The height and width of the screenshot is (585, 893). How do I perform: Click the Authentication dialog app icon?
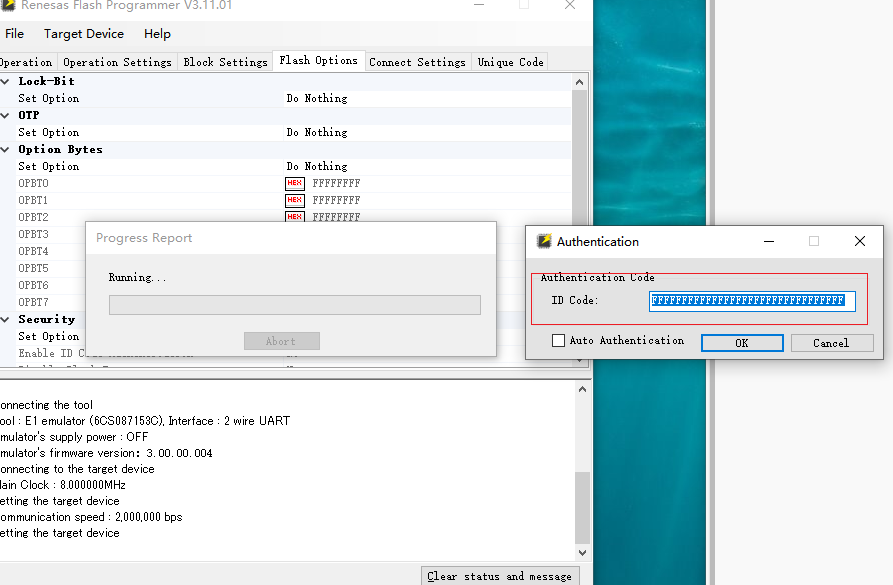(544, 241)
